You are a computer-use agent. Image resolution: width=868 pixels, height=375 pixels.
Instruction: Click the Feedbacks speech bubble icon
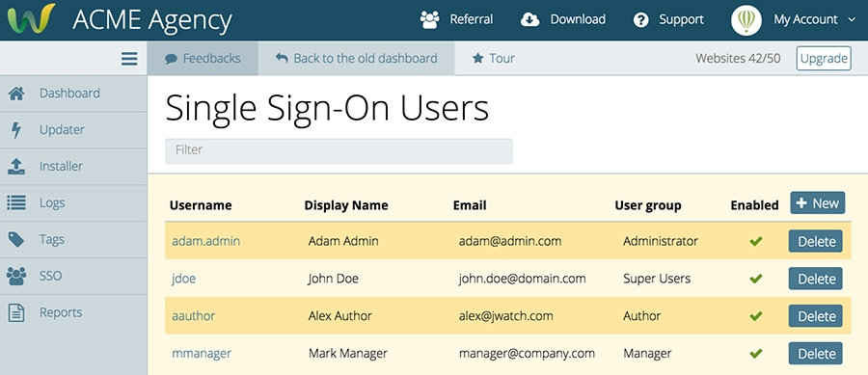point(171,59)
